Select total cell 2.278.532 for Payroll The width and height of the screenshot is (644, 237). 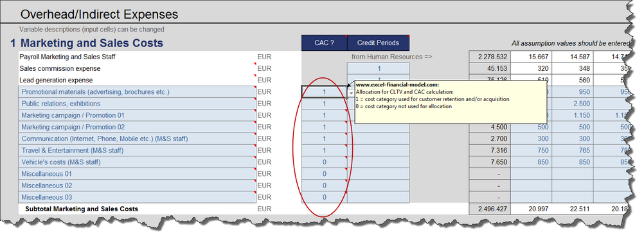tap(490, 57)
